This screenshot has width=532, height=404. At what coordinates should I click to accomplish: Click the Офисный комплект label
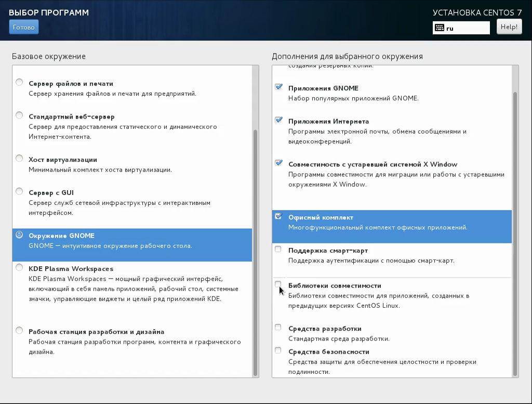(x=321, y=217)
